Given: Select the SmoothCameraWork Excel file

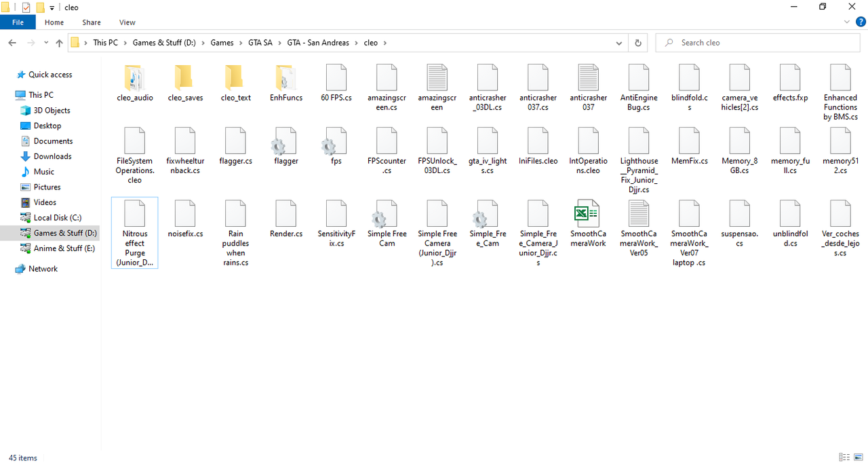Looking at the screenshot, I should pyautogui.click(x=588, y=223).
